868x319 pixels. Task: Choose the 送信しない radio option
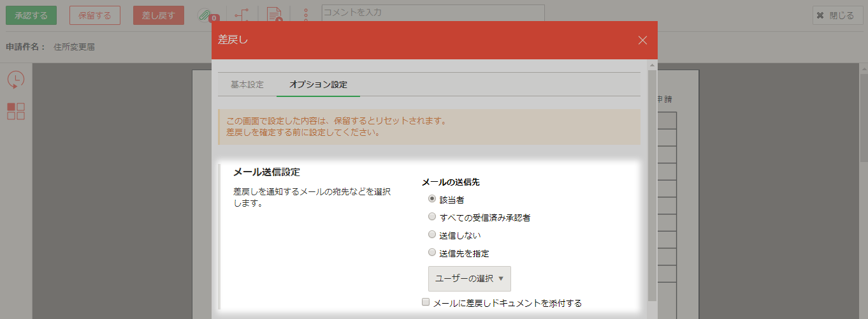[x=432, y=235]
